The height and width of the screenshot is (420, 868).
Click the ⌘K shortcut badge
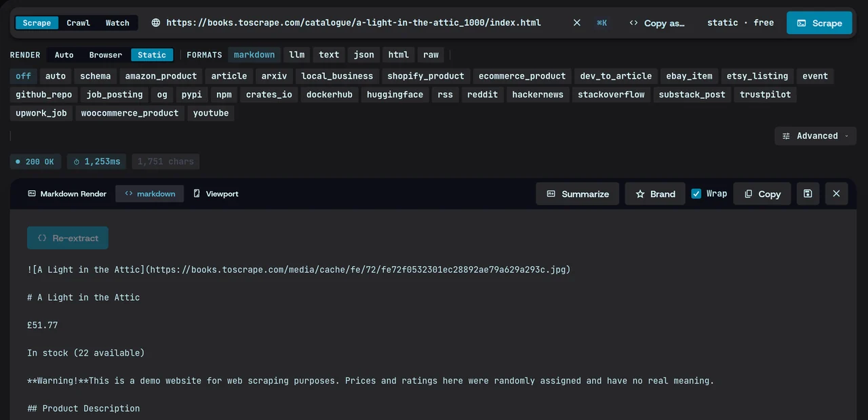[x=601, y=22]
